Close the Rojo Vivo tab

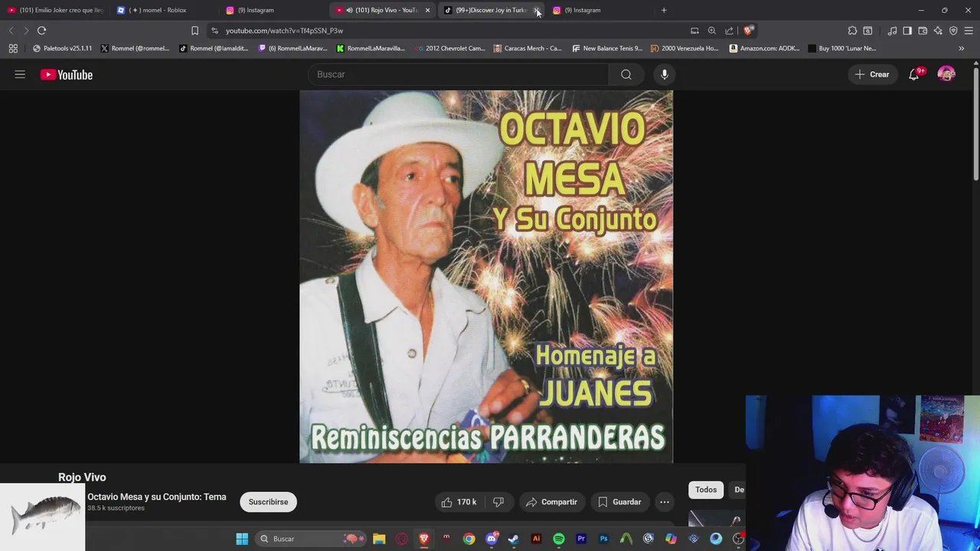(x=428, y=10)
